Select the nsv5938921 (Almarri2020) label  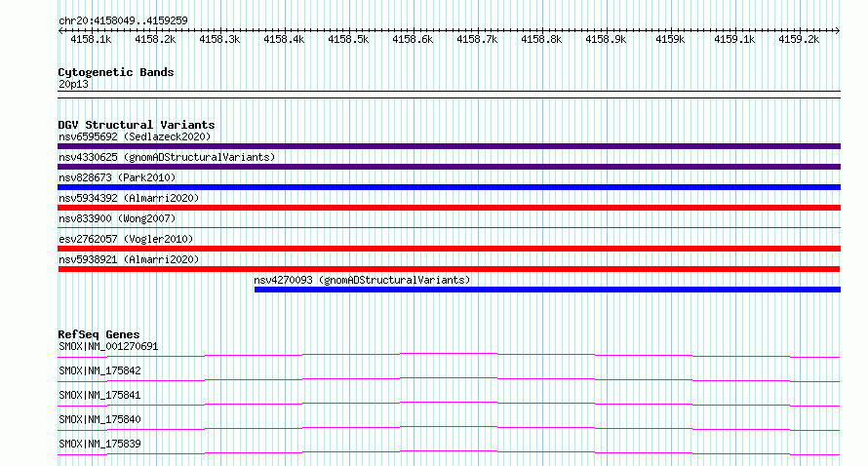(129, 259)
